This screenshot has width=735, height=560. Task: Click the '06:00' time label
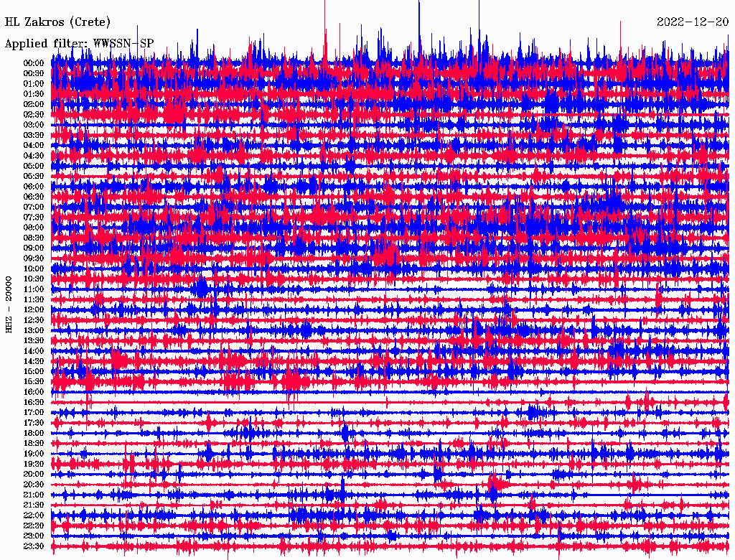pos(34,187)
